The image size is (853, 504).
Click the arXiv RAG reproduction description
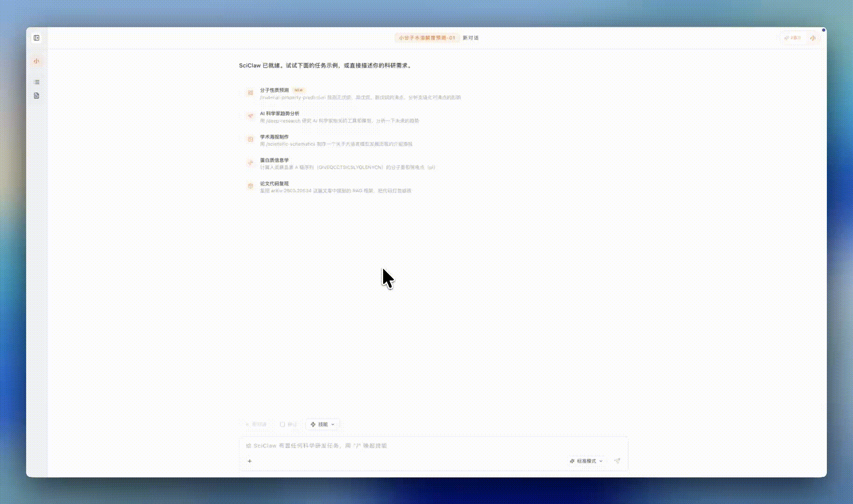point(336,191)
